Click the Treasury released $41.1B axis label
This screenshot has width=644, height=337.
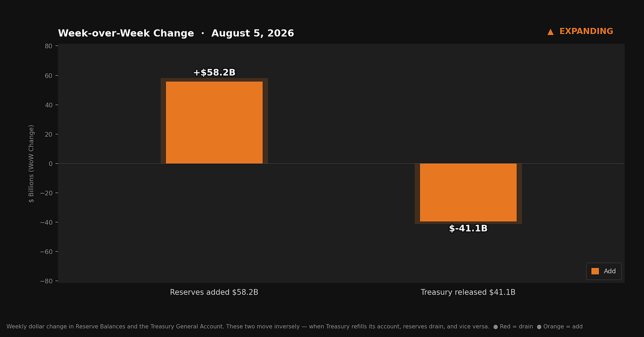pyautogui.click(x=468, y=292)
